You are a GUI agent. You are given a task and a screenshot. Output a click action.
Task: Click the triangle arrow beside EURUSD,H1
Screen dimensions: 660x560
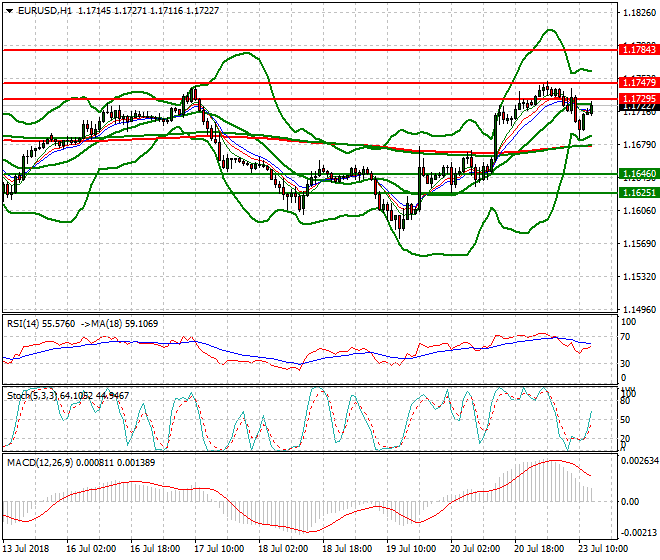[x=9, y=11]
